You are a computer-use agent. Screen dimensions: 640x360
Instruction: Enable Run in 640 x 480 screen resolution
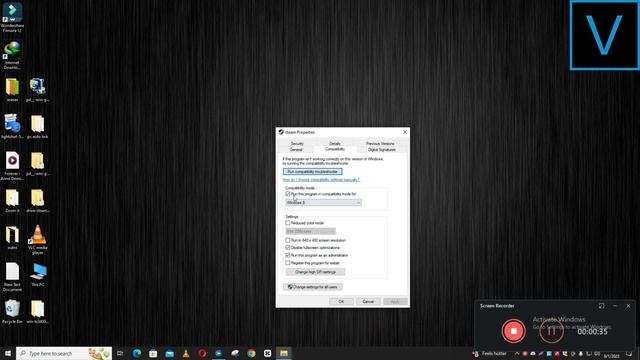[x=288, y=240]
